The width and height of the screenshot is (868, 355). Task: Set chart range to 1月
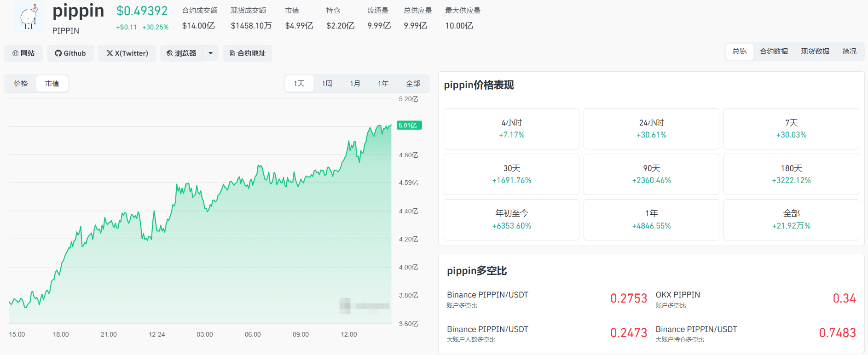click(x=355, y=84)
